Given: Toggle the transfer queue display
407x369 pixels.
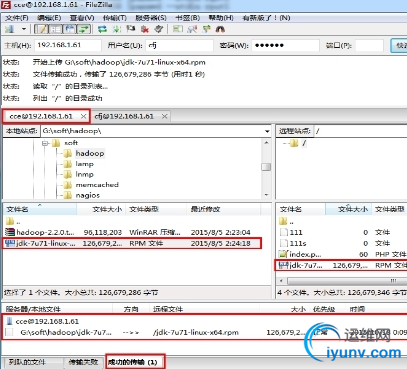Looking at the screenshot, I should pos(84,29).
